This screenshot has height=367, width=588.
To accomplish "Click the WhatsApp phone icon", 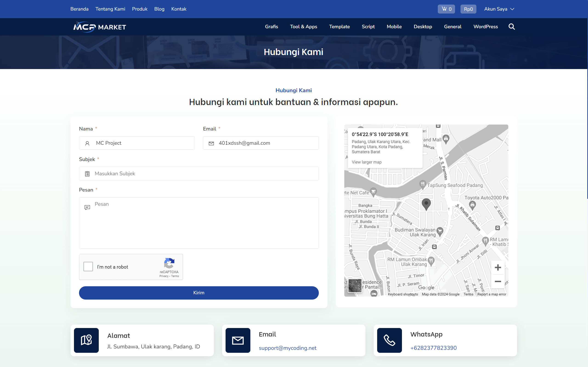I will click(389, 340).
